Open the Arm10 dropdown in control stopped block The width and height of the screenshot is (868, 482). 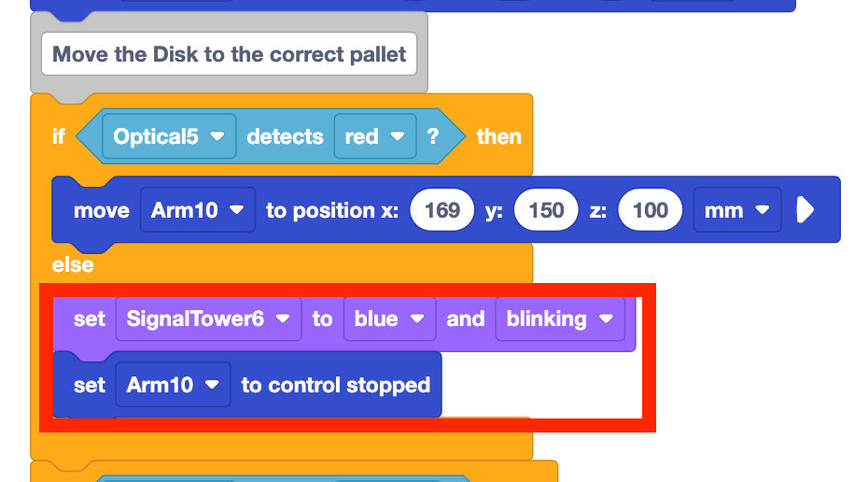174,385
